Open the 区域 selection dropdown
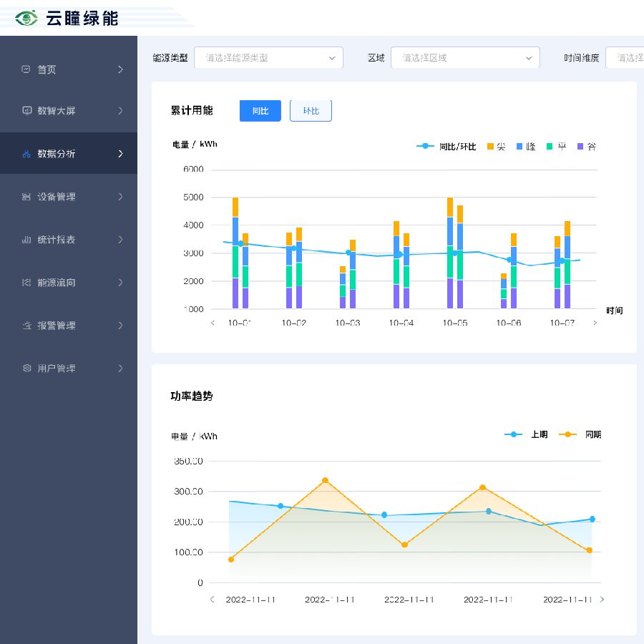The height and width of the screenshot is (644, 644). pos(464,58)
